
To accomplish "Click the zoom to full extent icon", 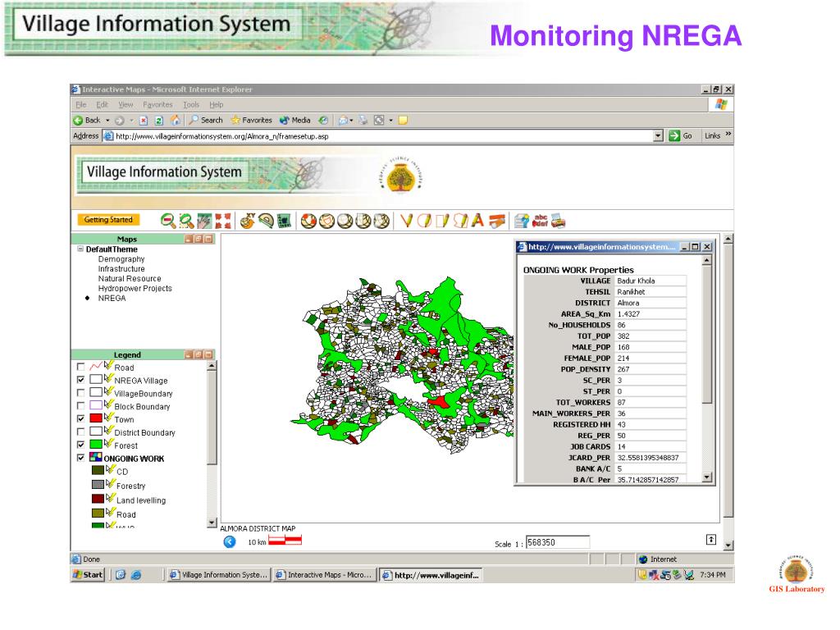I will 223,221.
